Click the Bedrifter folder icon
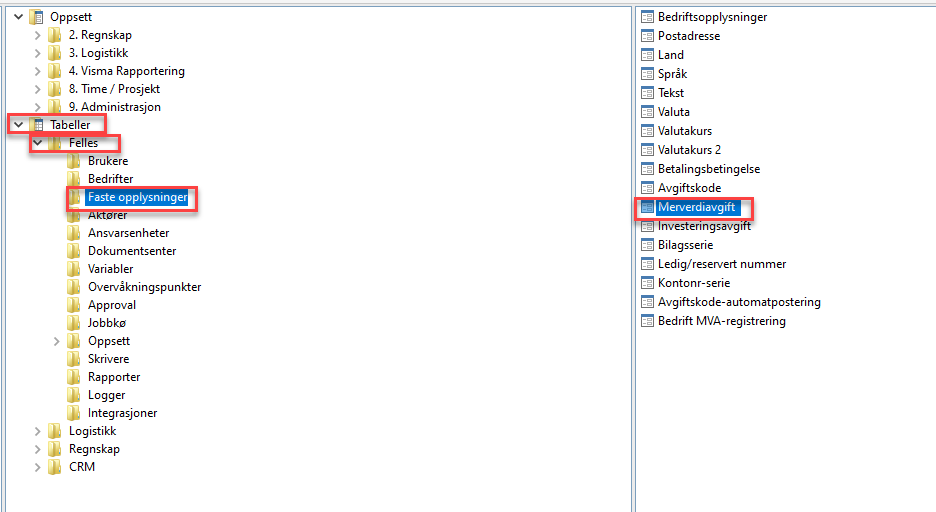The height and width of the screenshot is (512, 936). pos(73,179)
